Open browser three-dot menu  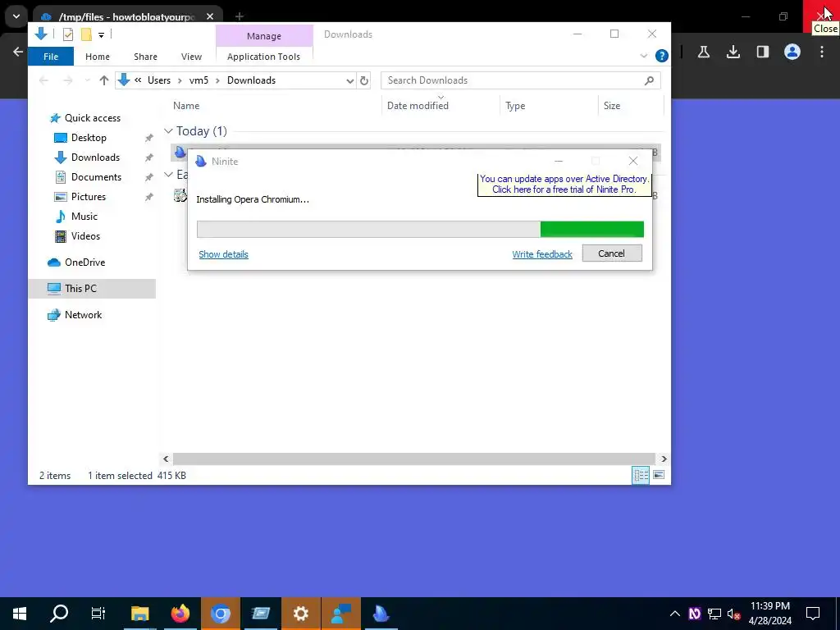(822, 52)
